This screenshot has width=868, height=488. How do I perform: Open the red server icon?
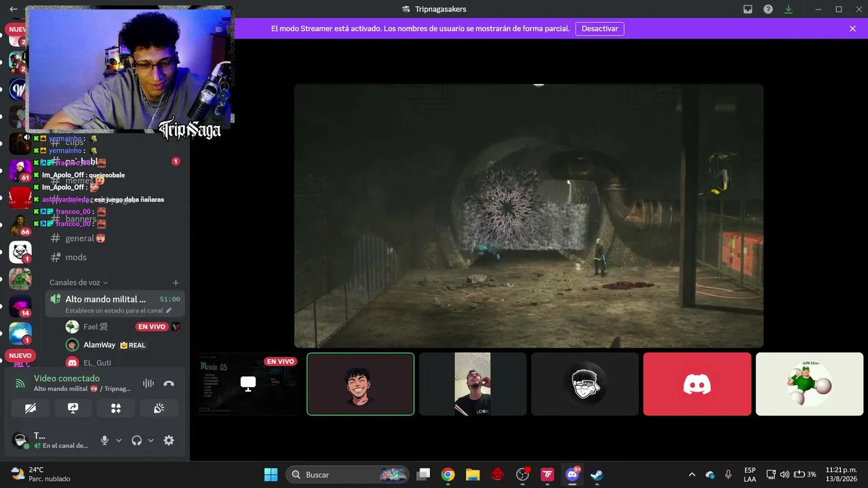20,197
